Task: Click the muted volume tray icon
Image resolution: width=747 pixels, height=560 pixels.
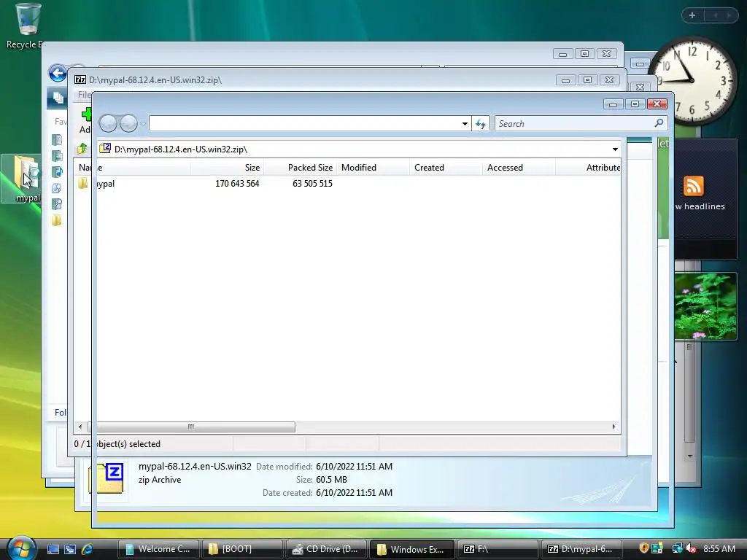Action: 691,548
